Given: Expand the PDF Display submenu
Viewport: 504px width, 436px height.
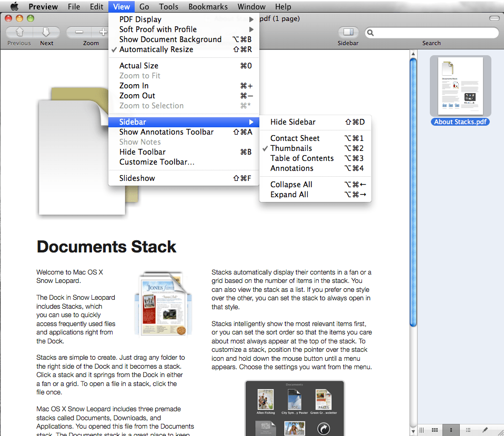Looking at the screenshot, I should click(x=184, y=19).
